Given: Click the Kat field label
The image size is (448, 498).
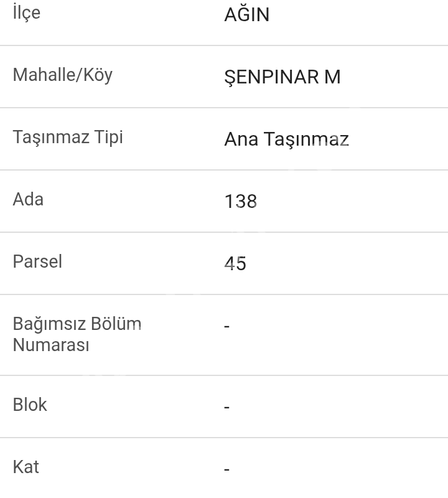Looking at the screenshot, I should (26, 467).
